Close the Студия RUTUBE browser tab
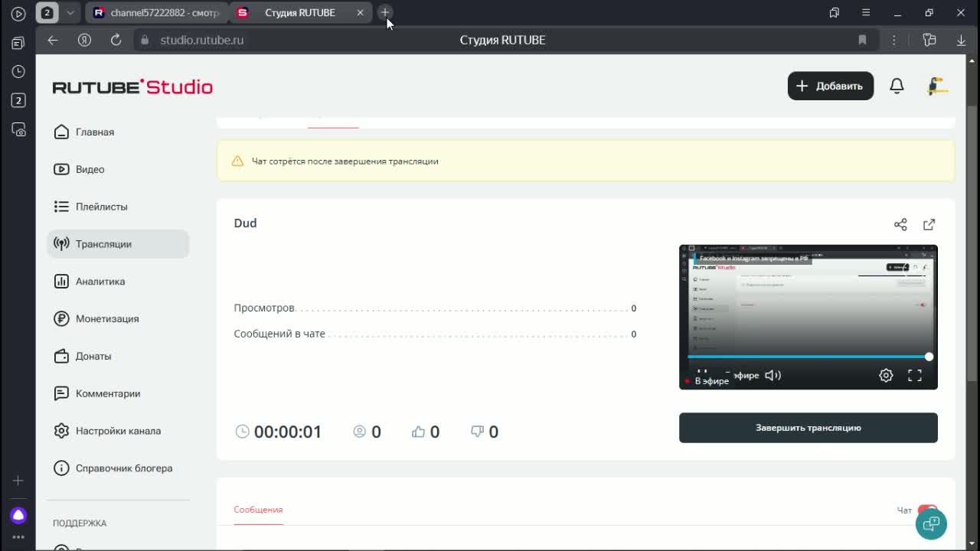 pyautogui.click(x=361, y=12)
